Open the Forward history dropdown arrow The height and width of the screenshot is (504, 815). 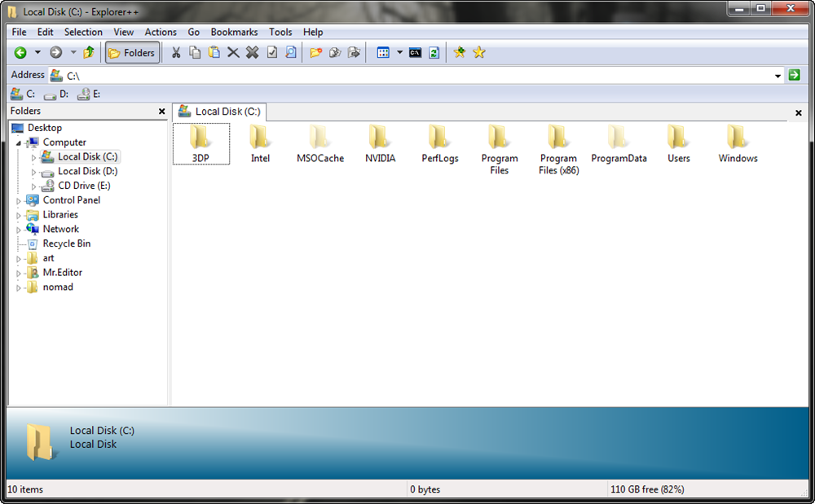tap(73, 52)
